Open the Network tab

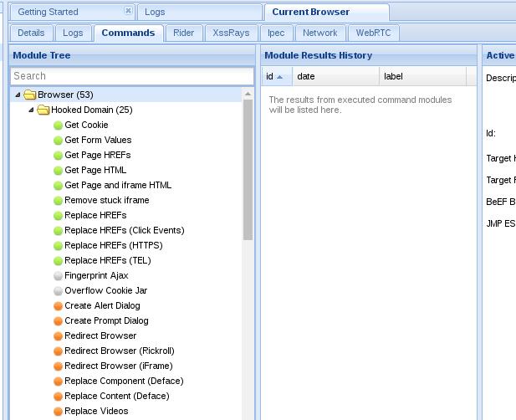coord(319,33)
